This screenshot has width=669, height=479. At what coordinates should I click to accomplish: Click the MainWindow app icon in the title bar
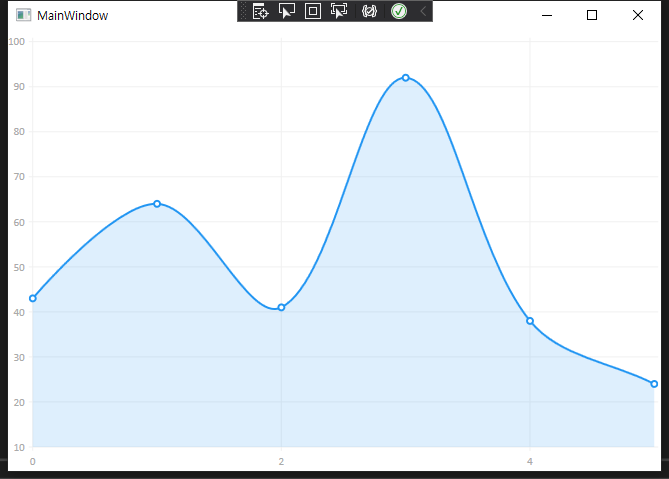[23, 15]
